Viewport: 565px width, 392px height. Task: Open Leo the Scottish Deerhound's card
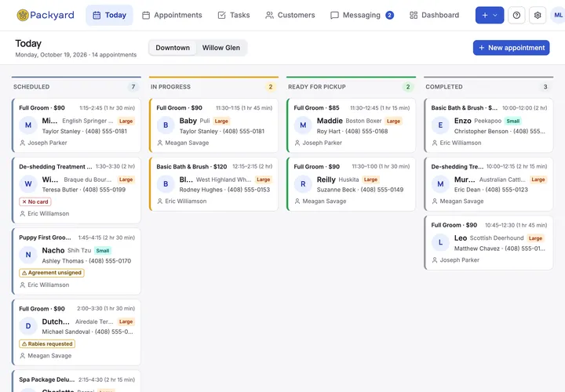[x=489, y=242]
